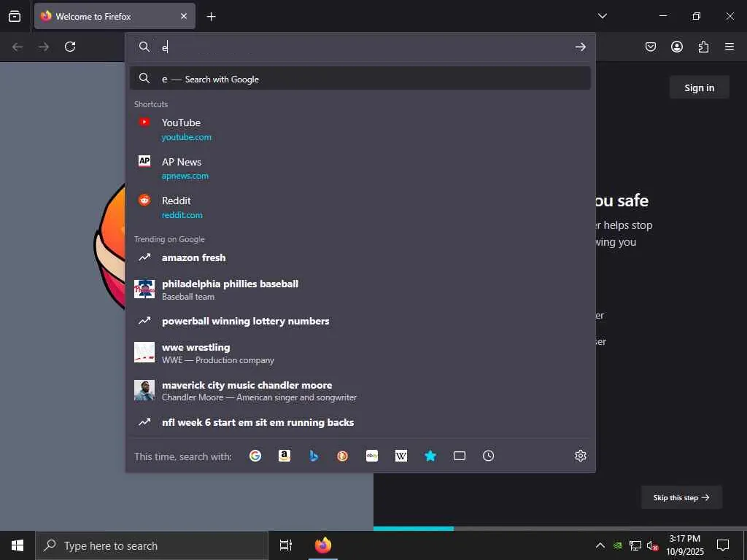Viewport: 747px width, 560px height.
Task: Search this time with Wikipedia icon
Action: pyautogui.click(x=401, y=456)
